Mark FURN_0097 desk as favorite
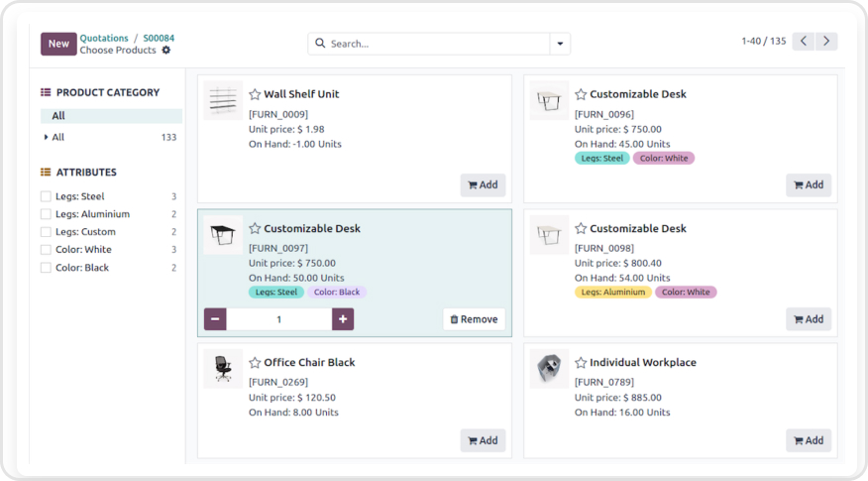 pos(255,228)
